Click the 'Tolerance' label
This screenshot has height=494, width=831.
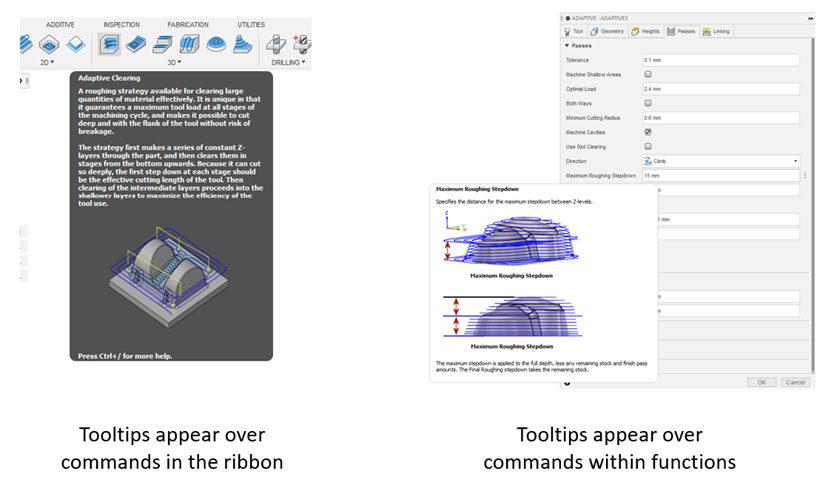point(577,60)
